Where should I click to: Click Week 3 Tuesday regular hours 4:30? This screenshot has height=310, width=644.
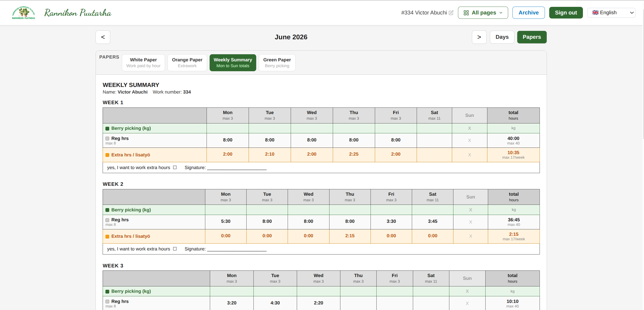(275, 303)
